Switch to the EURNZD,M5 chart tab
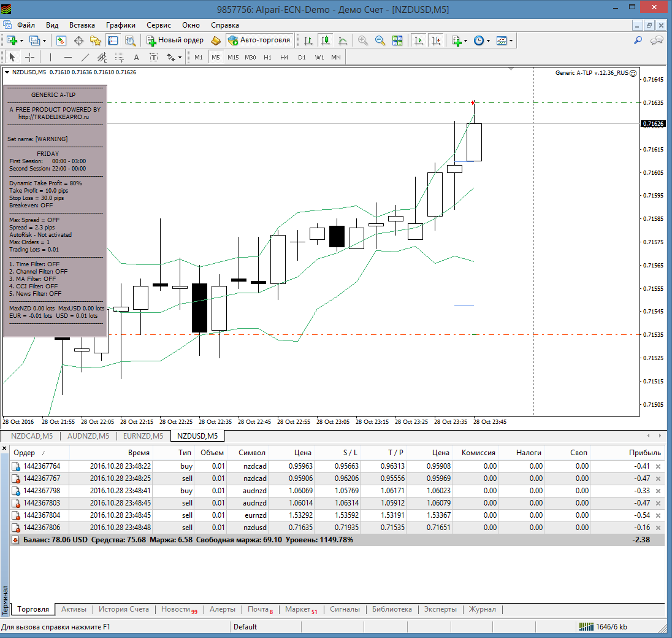The width and height of the screenshot is (672, 638). (143, 436)
